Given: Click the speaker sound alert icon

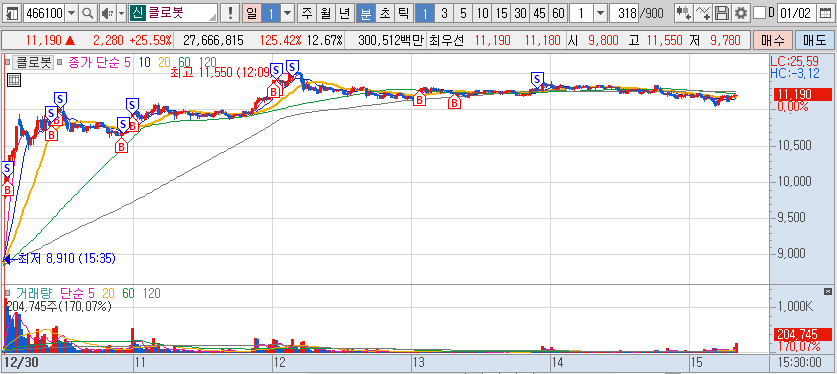Looking at the screenshot, I should coord(107,13).
